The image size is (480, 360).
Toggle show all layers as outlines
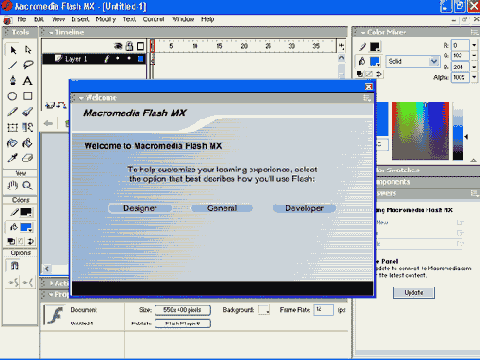(x=141, y=46)
